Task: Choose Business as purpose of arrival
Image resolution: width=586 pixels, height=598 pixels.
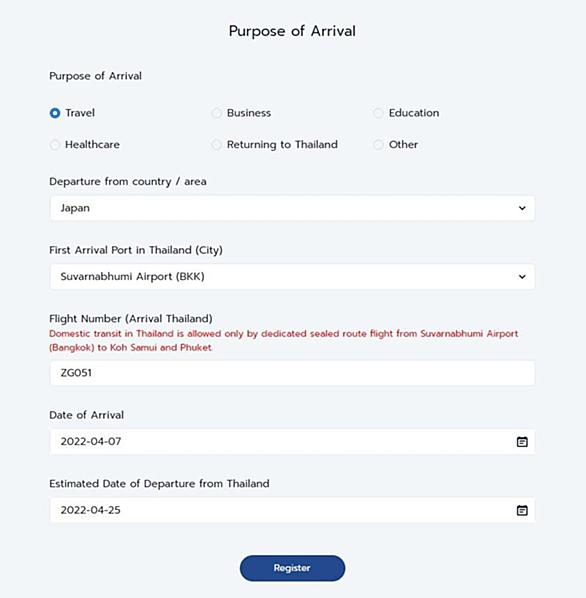Action: tap(217, 113)
